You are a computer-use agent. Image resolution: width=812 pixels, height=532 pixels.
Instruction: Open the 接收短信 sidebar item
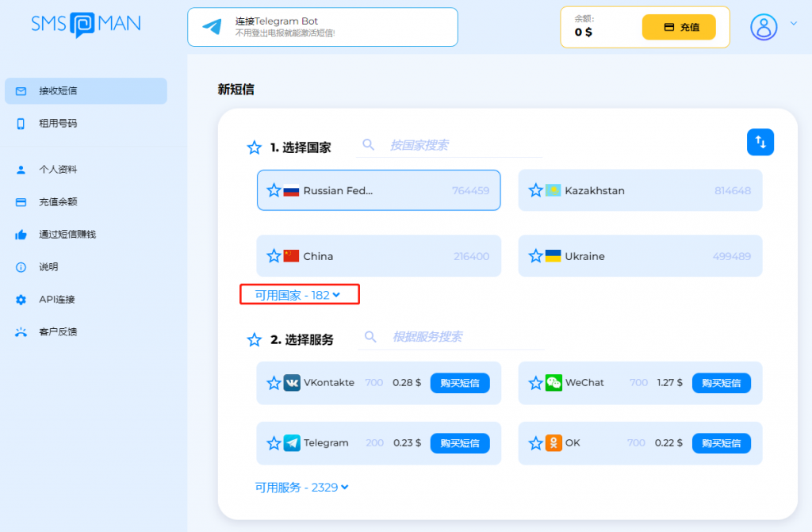(x=86, y=90)
